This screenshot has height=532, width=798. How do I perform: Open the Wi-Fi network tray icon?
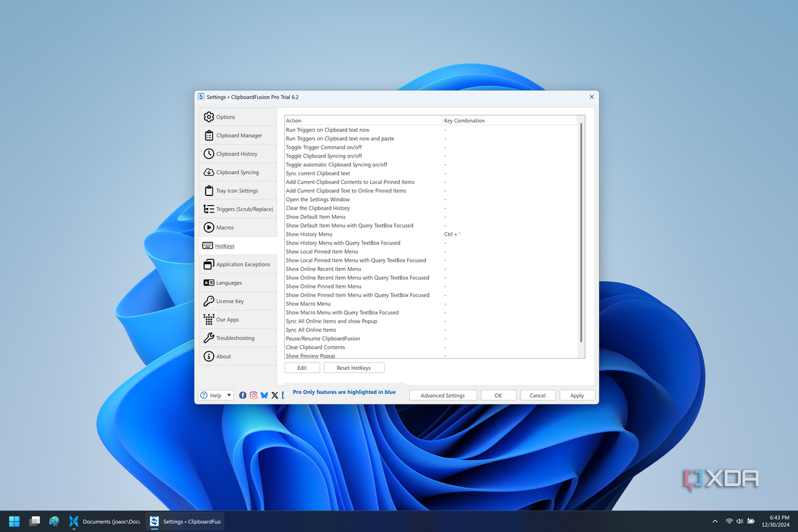729,521
